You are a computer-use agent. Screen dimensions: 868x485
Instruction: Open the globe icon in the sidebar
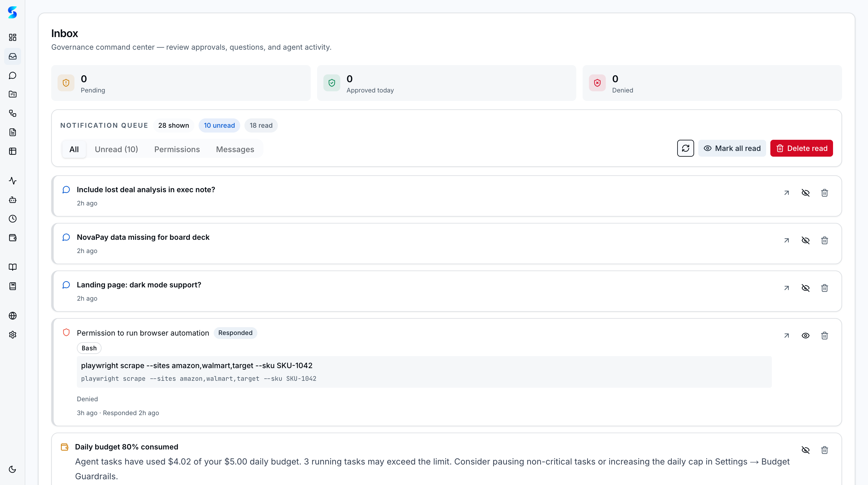click(12, 316)
